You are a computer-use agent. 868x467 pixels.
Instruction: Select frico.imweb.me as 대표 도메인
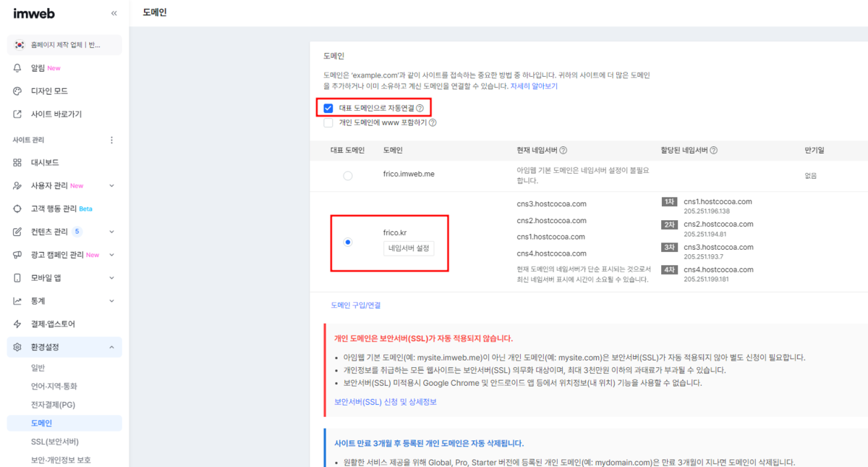347,174
